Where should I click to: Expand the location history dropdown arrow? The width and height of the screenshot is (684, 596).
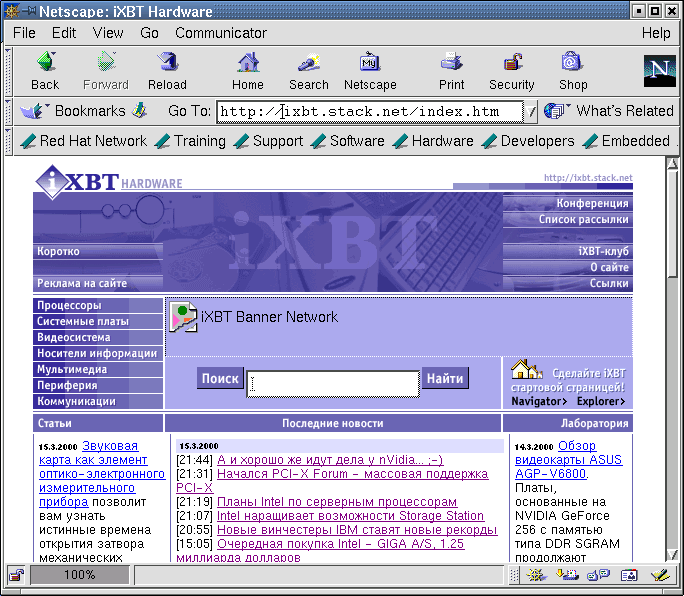[533, 112]
